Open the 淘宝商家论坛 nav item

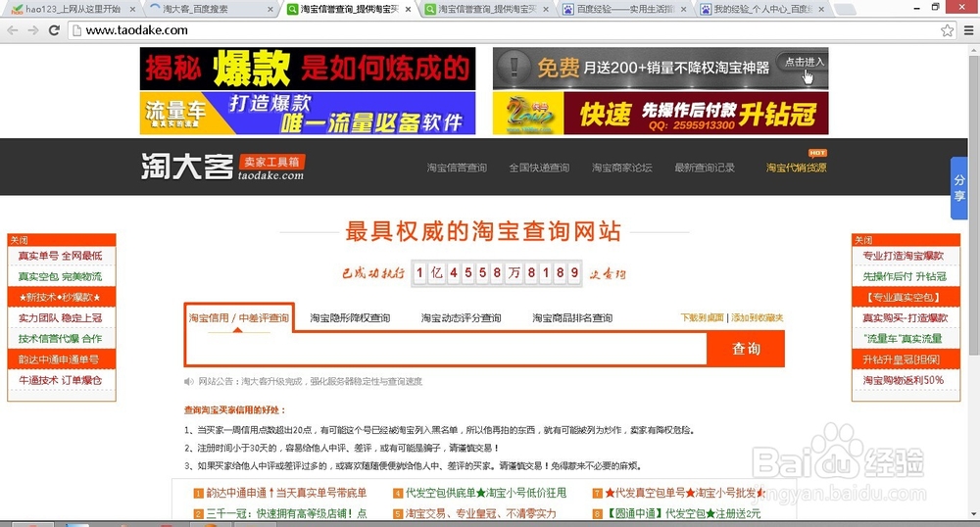coord(622,168)
